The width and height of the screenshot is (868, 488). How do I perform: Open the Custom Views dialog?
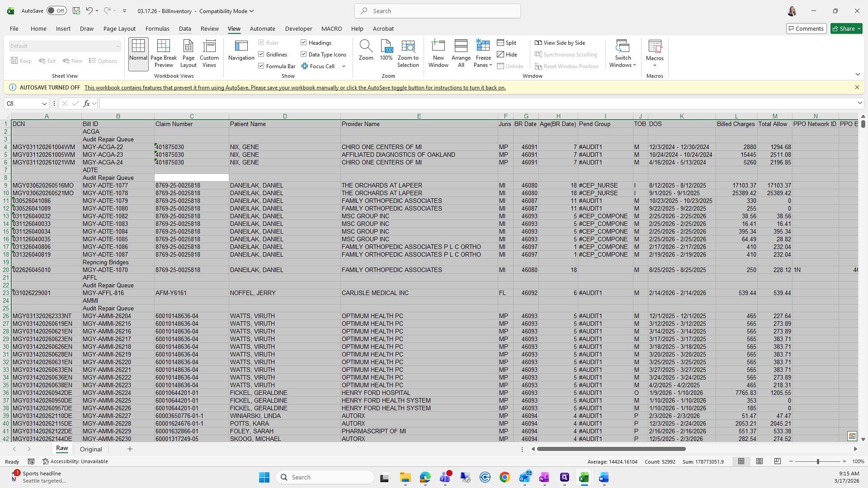[x=209, y=53]
